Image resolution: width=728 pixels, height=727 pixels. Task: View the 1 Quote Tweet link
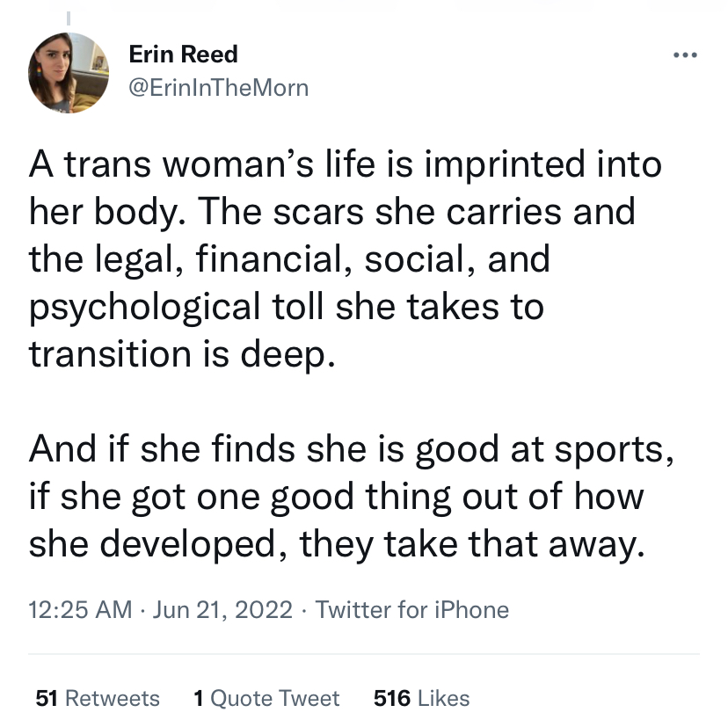(x=266, y=698)
